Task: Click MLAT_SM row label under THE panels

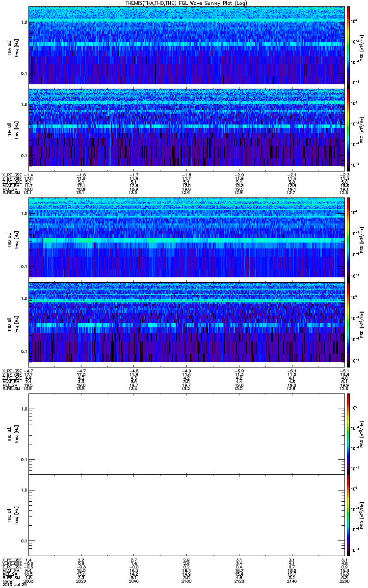Action: [x=10, y=570]
